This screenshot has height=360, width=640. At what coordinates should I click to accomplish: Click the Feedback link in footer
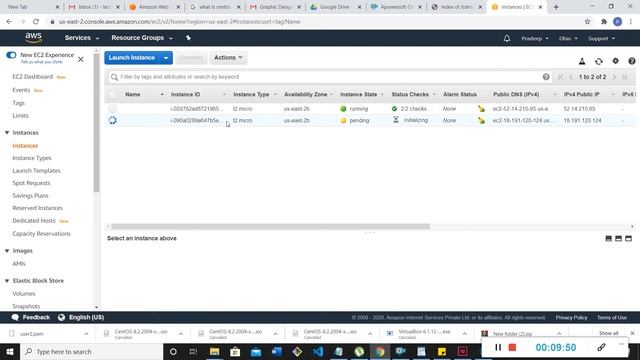pos(36,317)
